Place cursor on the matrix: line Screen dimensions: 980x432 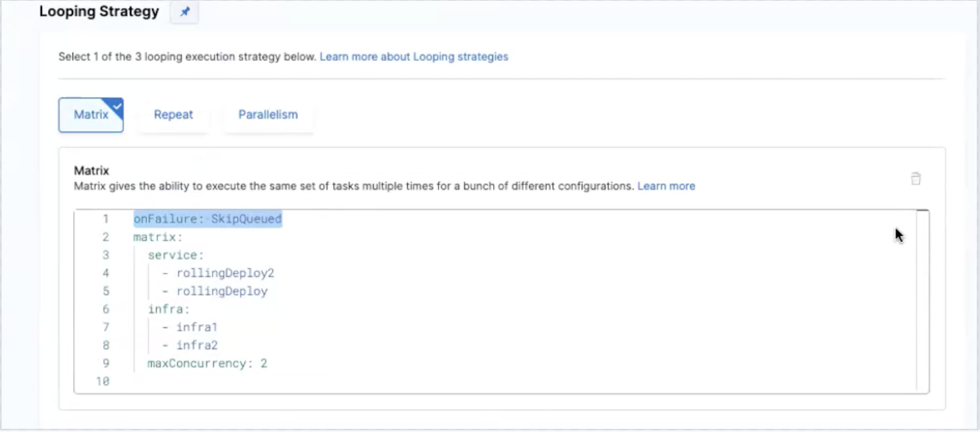pyautogui.click(x=158, y=237)
